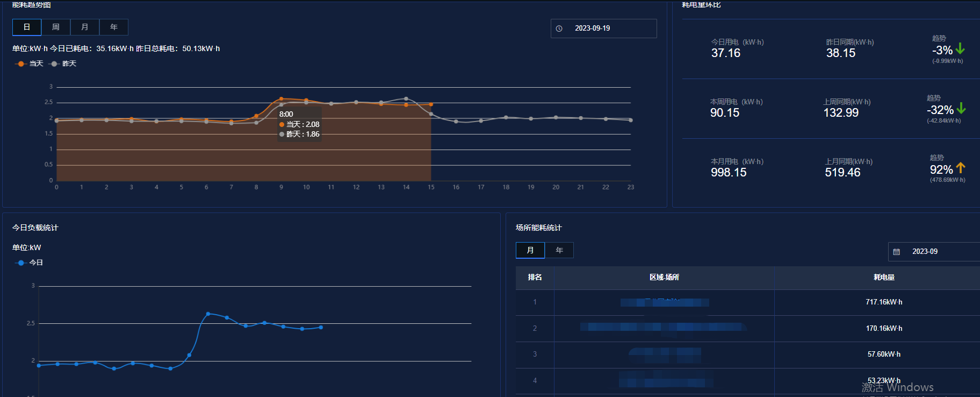Click the 场所能耗统计 panel title
The width and height of the screenshot is (980, 397).
pyautogui.click(x=539, y=228)
